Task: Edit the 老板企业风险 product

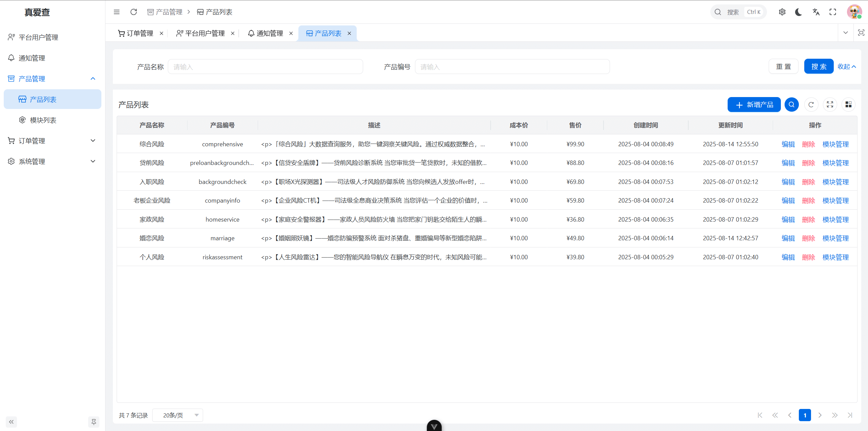Action: (x=788, y=201)
